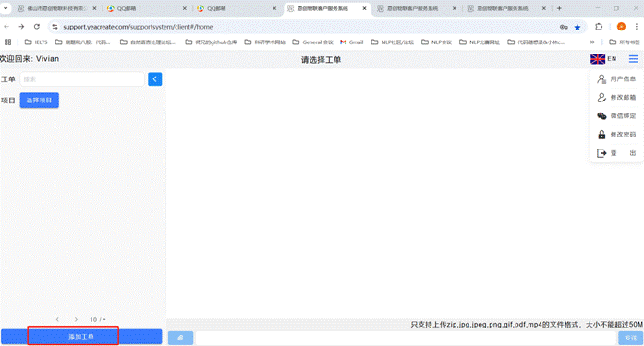The image size is (644, 346).
Task: Open the 刷题和八股 bookmark folder
Action: pyautogui.click(x=82, y=42)
